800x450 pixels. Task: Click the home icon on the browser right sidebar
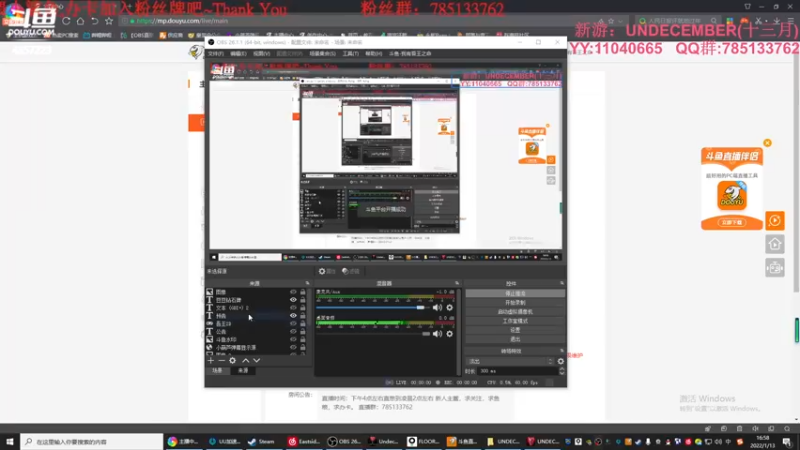click(774, 244)
